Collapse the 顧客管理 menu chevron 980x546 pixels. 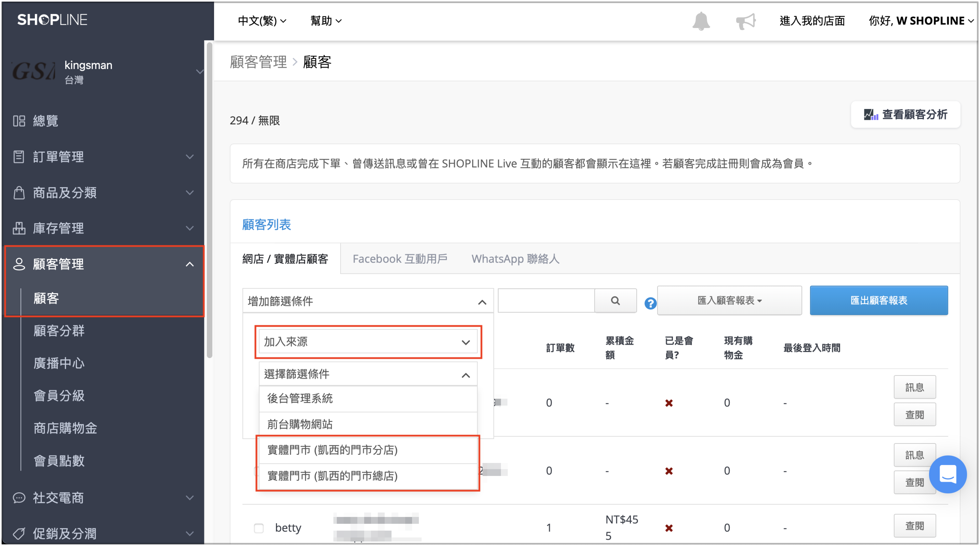(189, 264)
